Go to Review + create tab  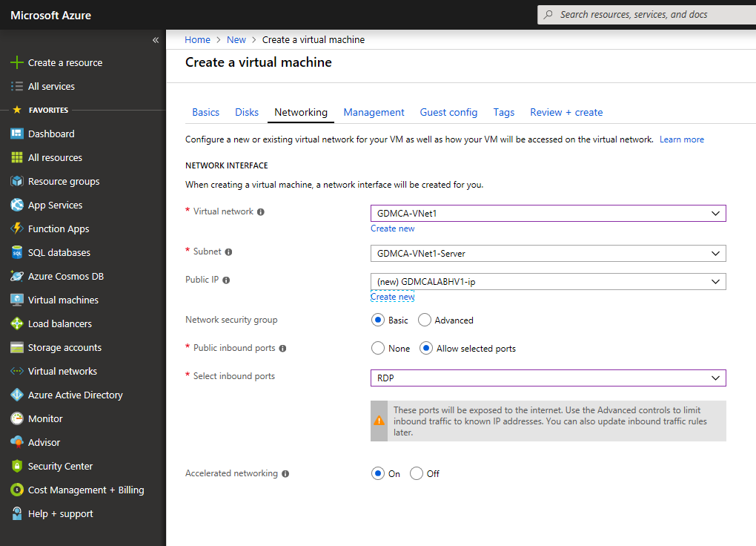pos(566,112)
